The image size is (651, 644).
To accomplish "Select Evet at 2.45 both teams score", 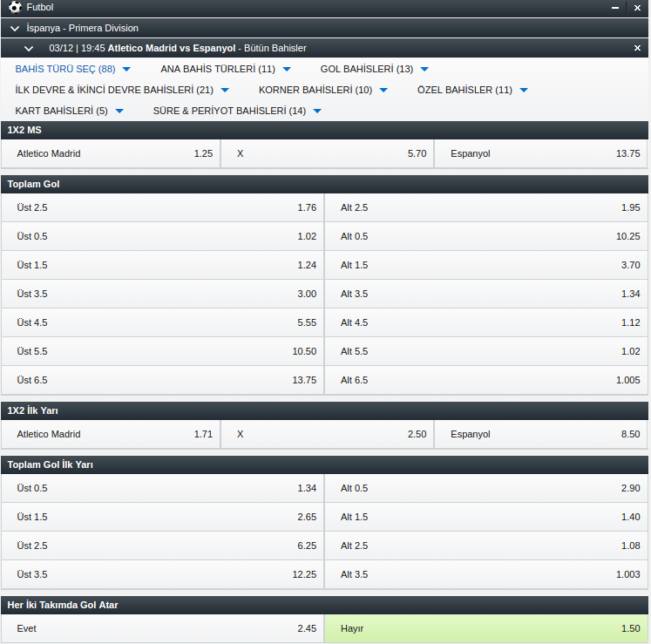I will (x=162, y=628).
